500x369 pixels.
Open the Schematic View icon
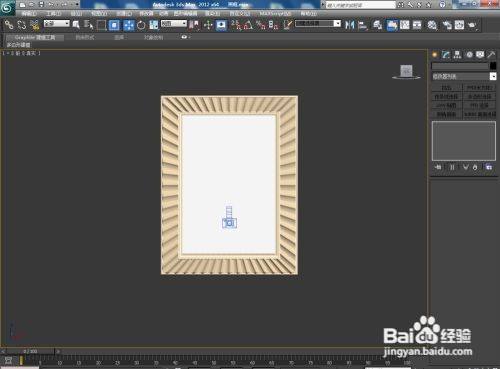click(417, 25)
